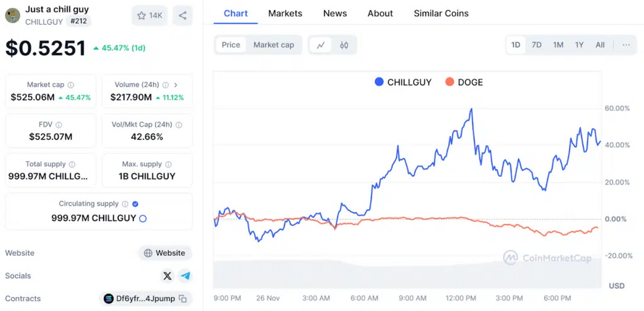The image size is (644, 311).
Task: Copy contract address with copy icon
Action: (183, 299)
